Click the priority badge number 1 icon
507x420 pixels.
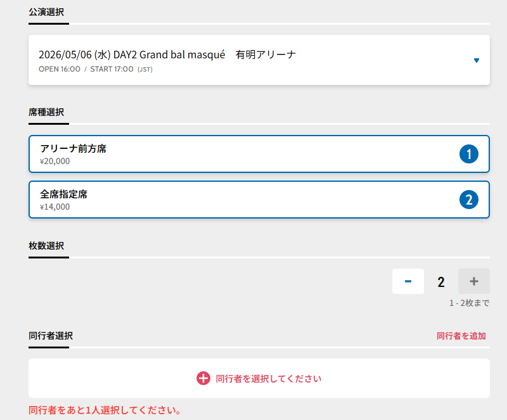[x=469, y=154]
